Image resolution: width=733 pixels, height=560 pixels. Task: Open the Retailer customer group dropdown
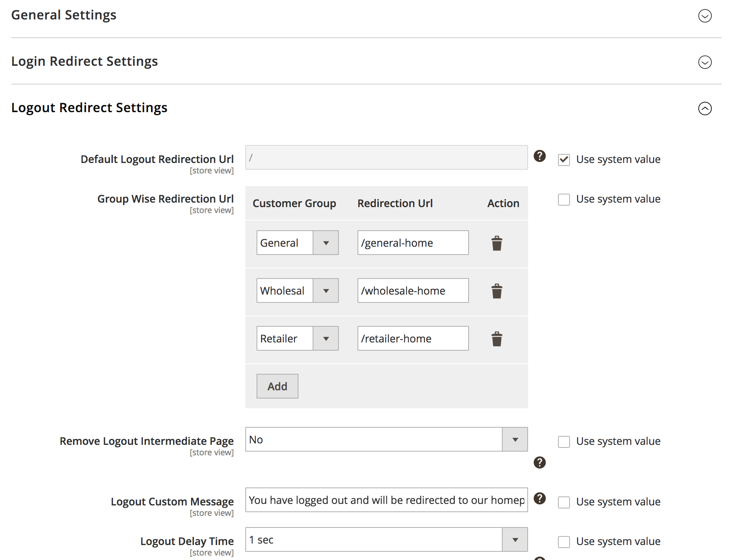point(297,339)
